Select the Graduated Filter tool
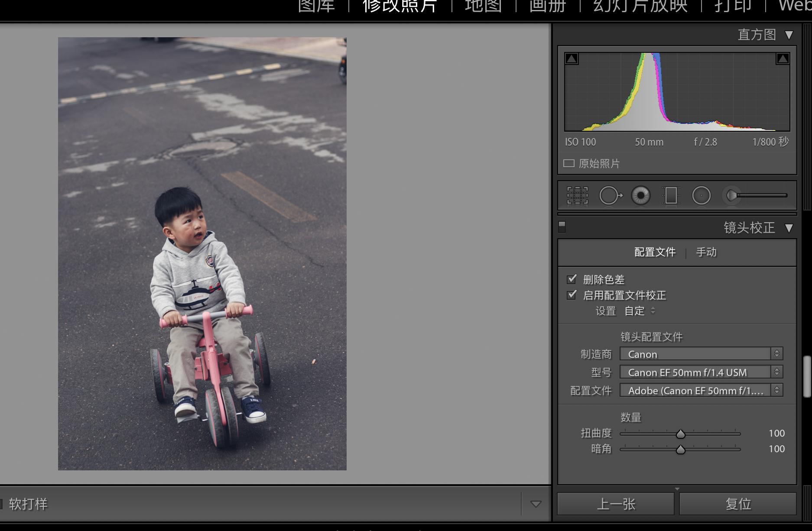Image resolution: width=812 pixels, height=531 pixels. click(671, 196)
